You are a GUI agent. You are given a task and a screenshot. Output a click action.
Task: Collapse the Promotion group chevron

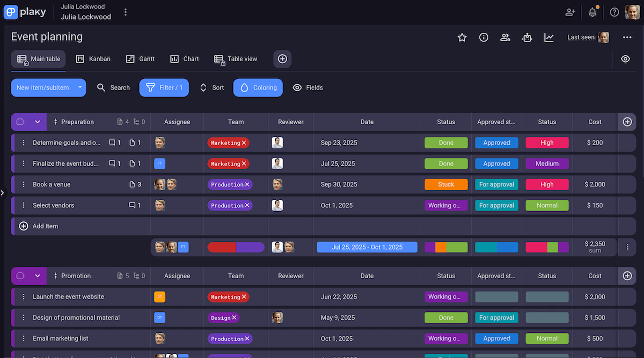point(38,276)
